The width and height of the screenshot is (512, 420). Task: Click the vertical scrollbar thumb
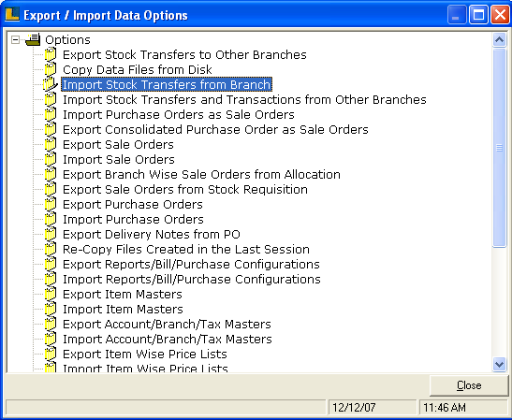pyautogui.click(x=499, y=148)
